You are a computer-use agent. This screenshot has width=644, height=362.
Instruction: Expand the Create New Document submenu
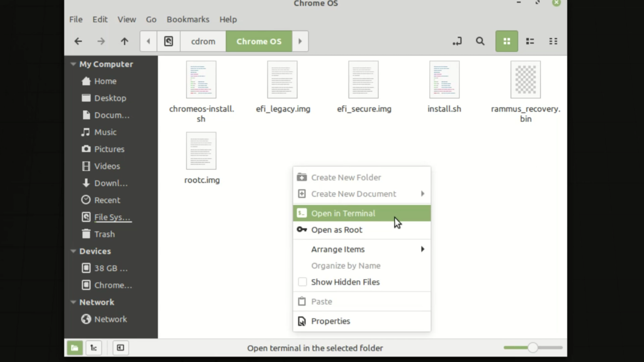click(x=362, y=194)
